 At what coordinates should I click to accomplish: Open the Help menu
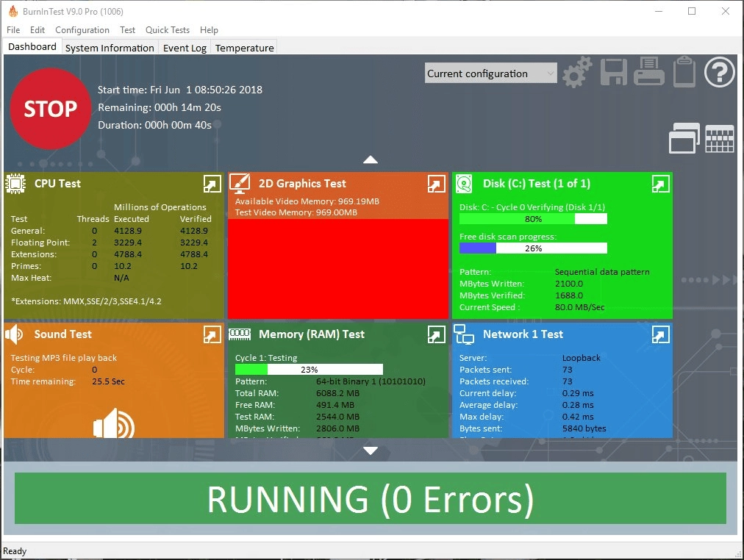pyautogui.click(x=209, y=30)
